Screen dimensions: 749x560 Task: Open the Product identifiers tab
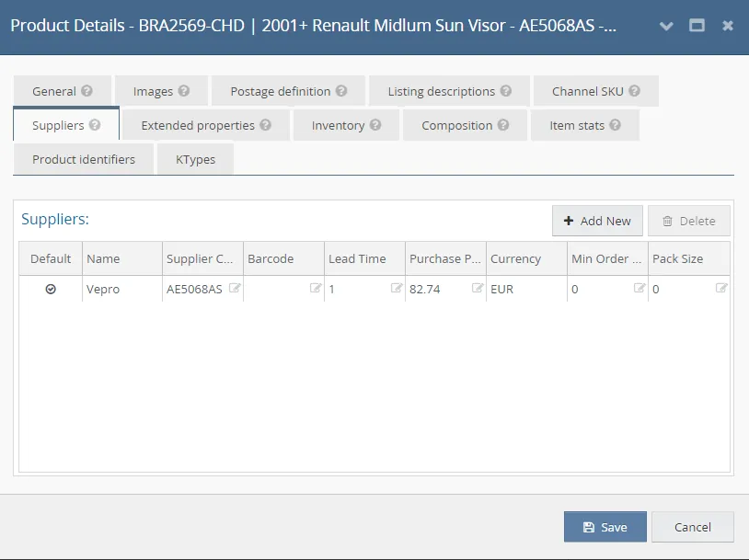point(84,159)
